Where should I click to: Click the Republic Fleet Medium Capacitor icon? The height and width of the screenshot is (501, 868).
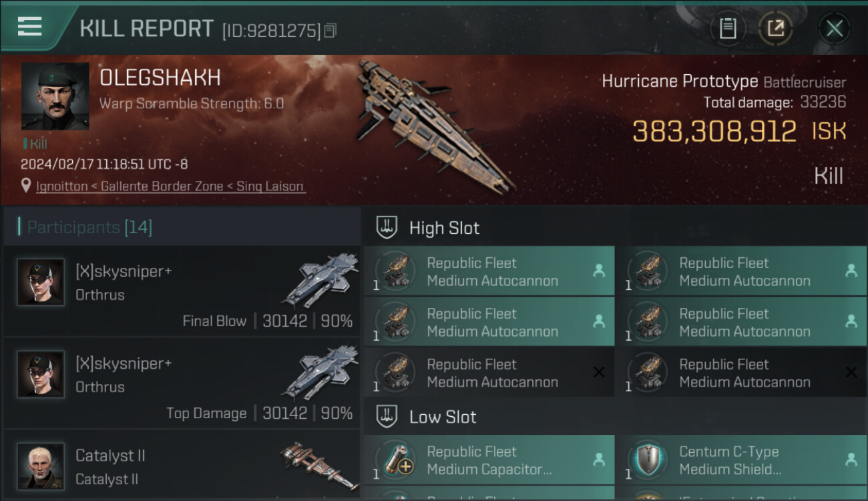(395, 461)
